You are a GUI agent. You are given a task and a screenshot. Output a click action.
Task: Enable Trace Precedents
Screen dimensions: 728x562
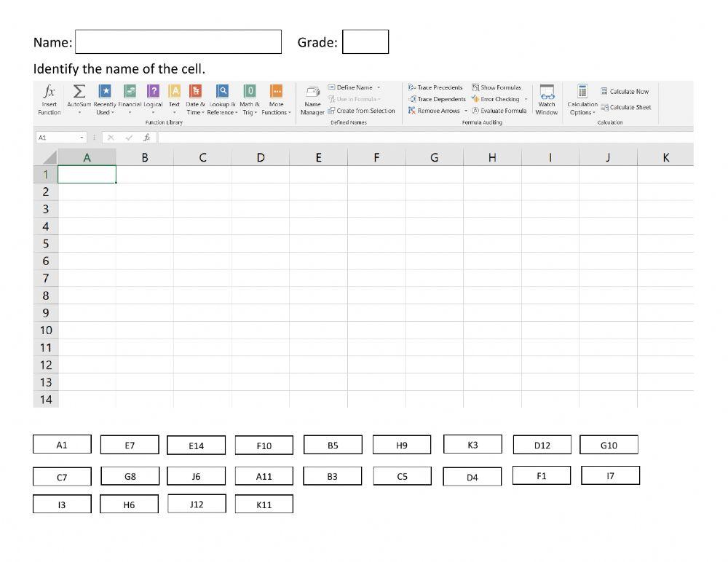437,87
